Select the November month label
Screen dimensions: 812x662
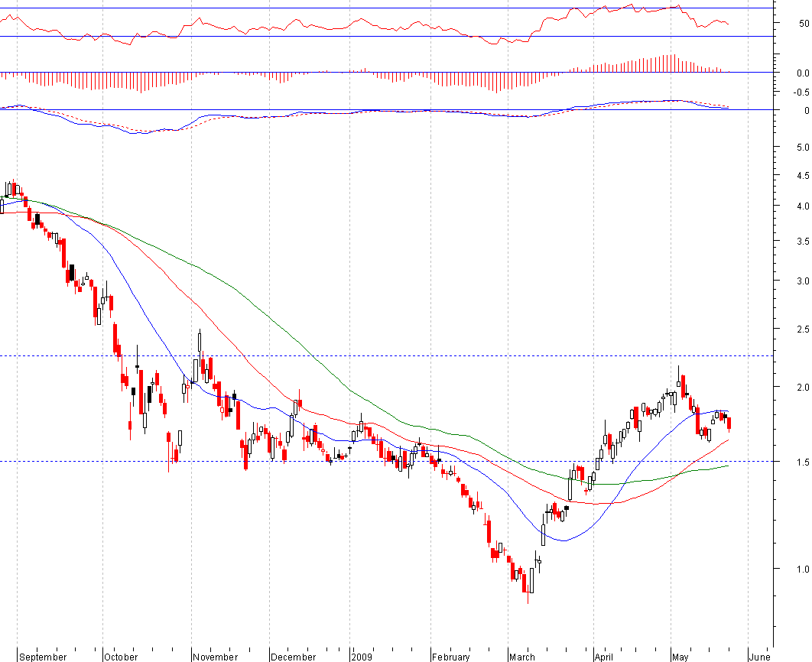(x=216, y=657)
